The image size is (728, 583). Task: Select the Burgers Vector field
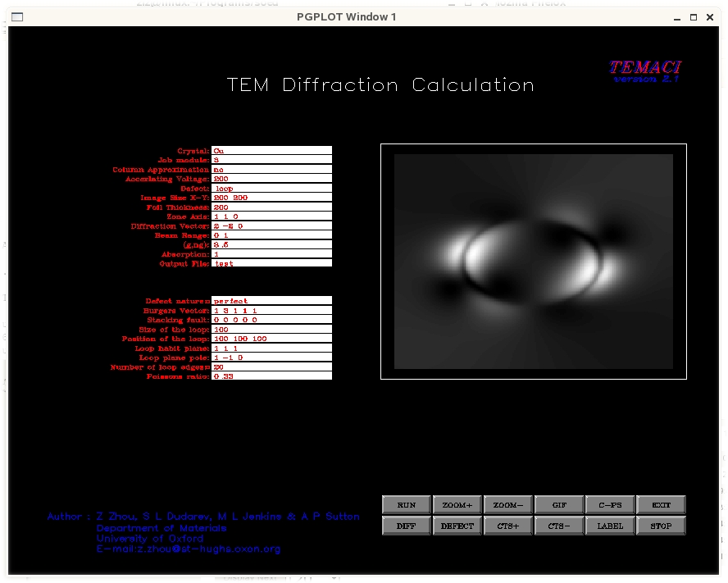[271, 311]
